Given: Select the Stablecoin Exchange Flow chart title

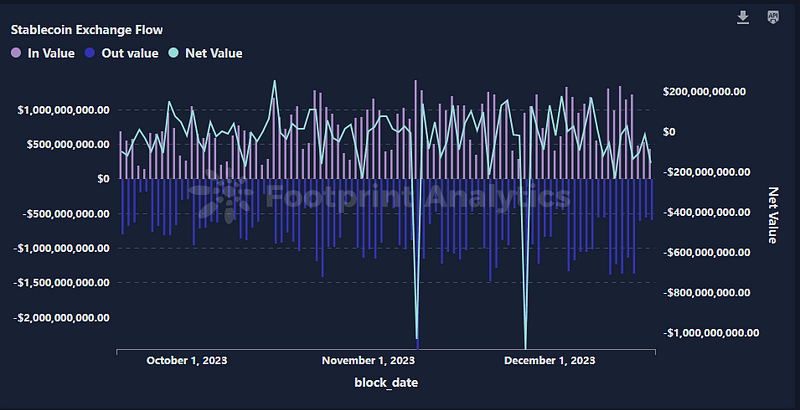Looking at the screenshot, I should click(87, 30).
